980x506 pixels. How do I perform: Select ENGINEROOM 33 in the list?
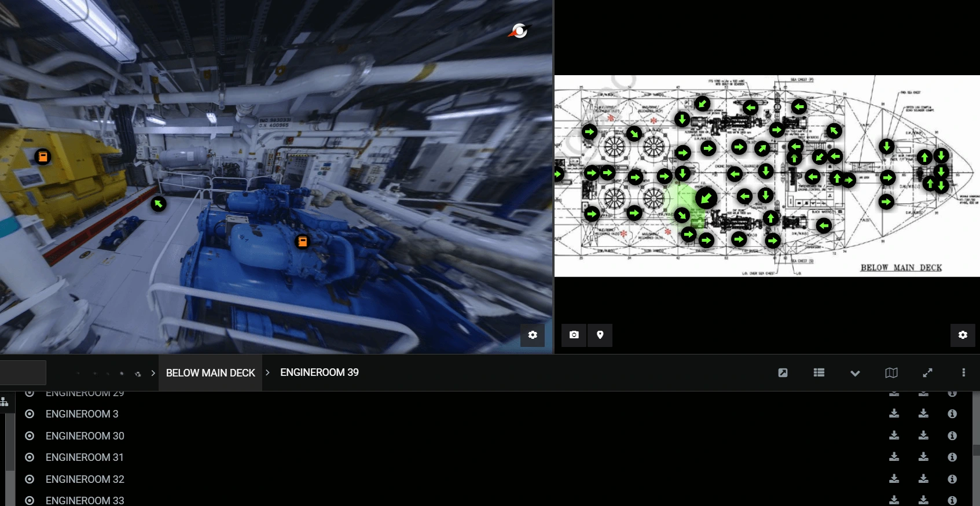[x=85, y=501]
